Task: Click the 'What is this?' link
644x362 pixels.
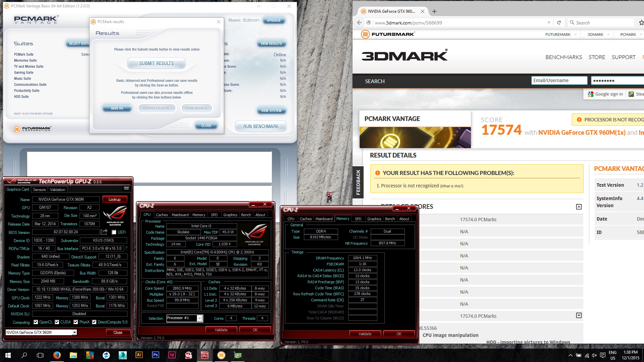Action: tap(451, 186)
